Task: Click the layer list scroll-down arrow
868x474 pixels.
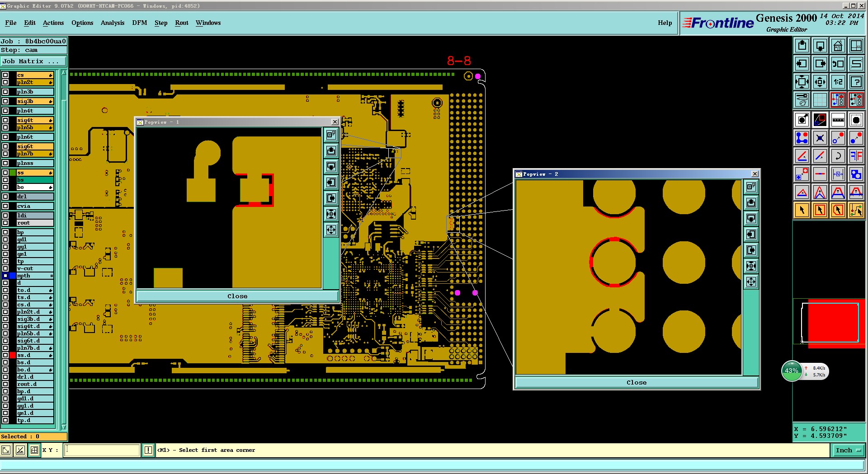Action: 64,427
